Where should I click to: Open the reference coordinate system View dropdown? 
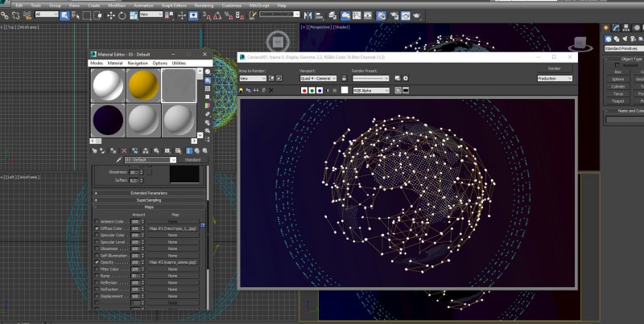coord(151,14)
